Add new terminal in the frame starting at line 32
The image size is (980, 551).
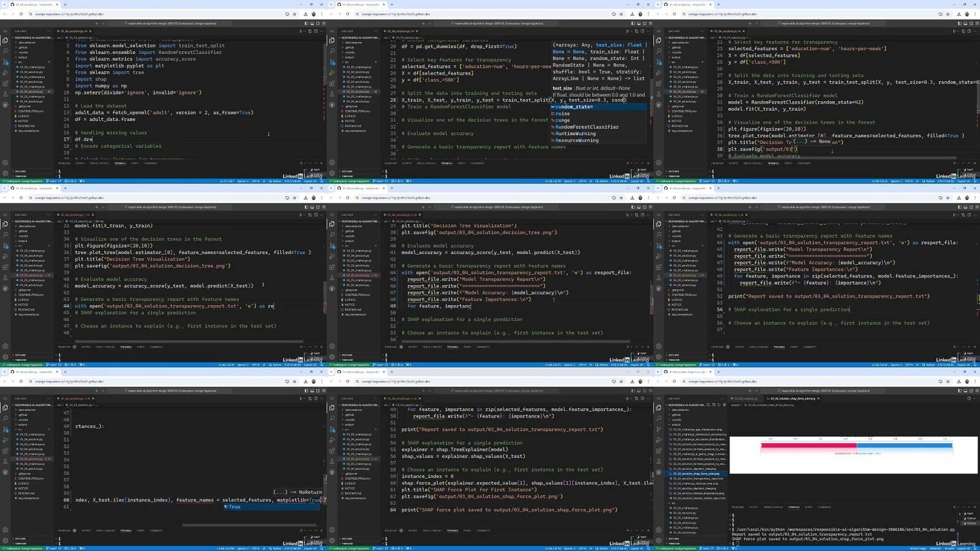click(x=301, y=347)
